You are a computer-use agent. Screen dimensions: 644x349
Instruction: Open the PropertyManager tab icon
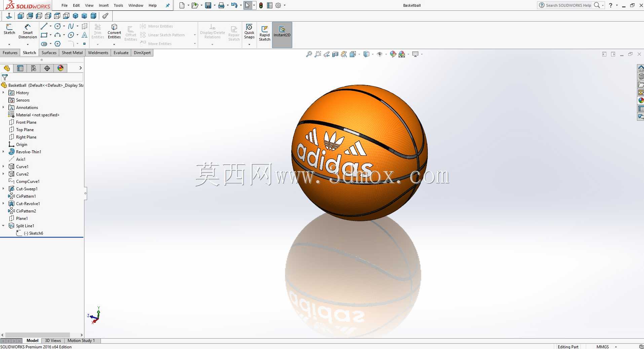point(20,68)
